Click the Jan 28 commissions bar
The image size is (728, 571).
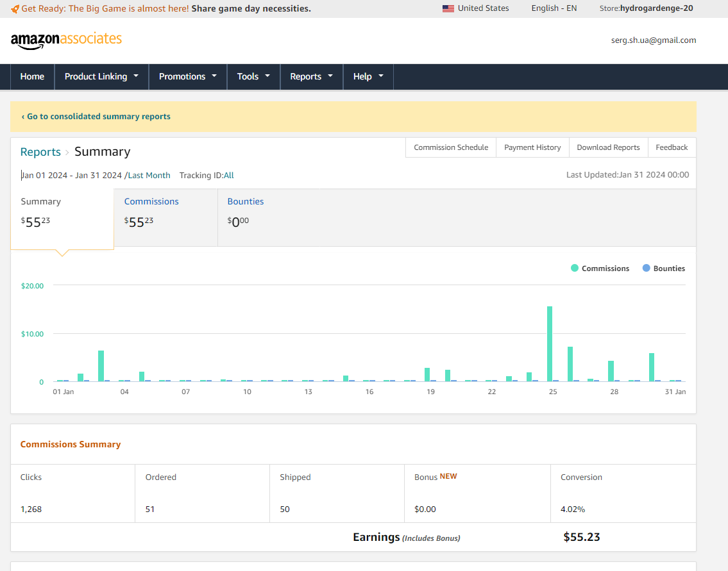coord(611,371)
